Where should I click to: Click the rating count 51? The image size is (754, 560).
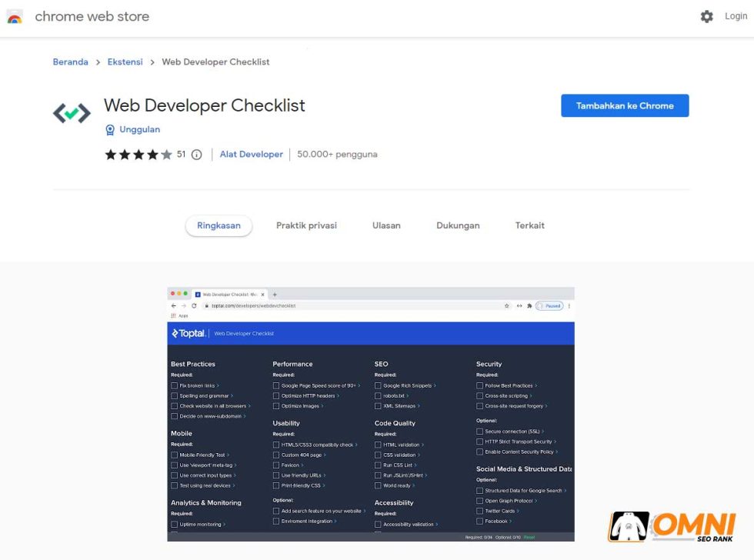pos(181,155)
